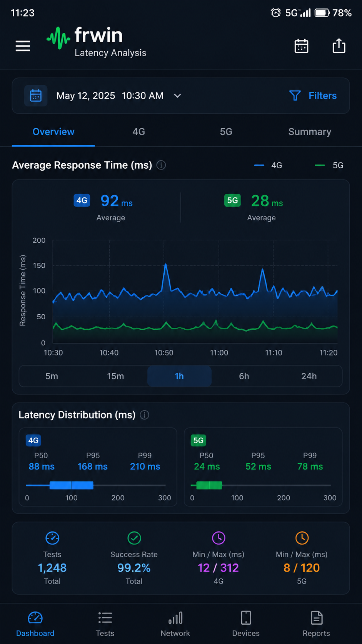Toggle the 5G legend series
Screen dimensions: 362x644
pos(329,165)
